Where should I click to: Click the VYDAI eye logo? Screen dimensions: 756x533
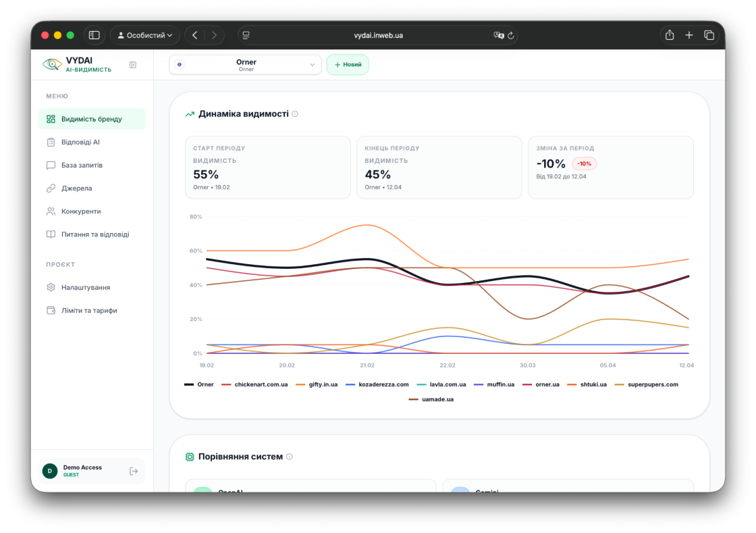pyautogui.click(x=51, y=64)
